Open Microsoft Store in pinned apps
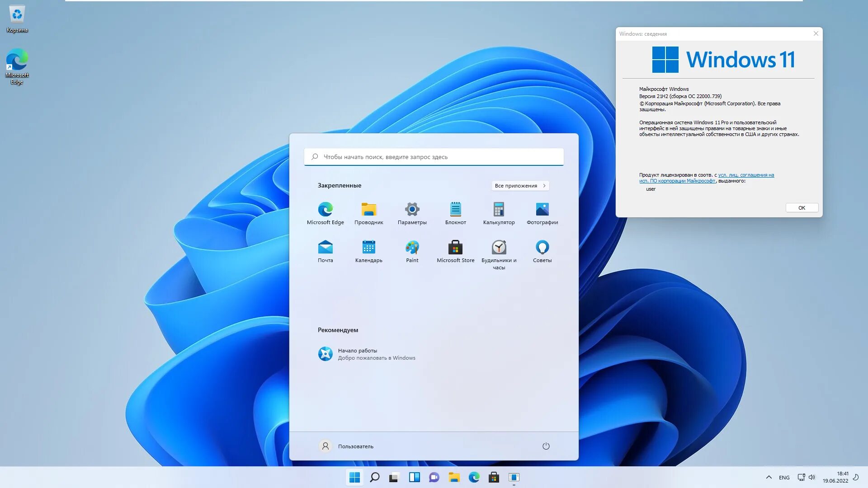Screen dimensions: 868x488 tap(455, 248)
